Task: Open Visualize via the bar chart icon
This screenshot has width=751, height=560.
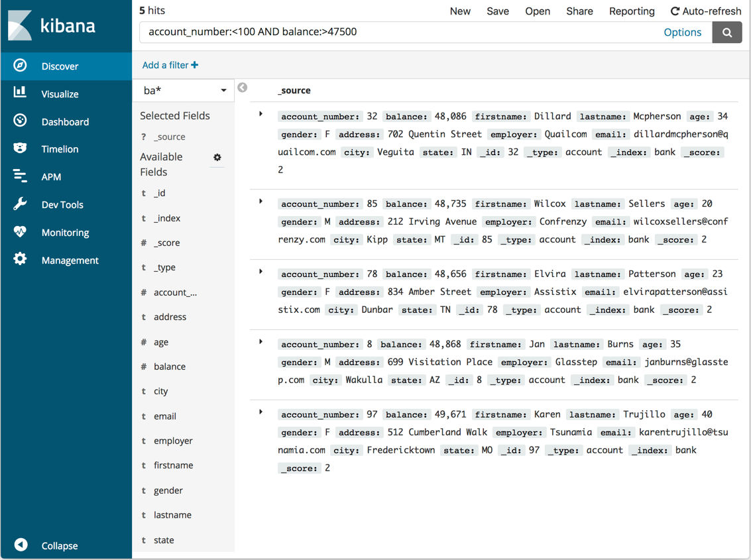Action: pos(21,93)
